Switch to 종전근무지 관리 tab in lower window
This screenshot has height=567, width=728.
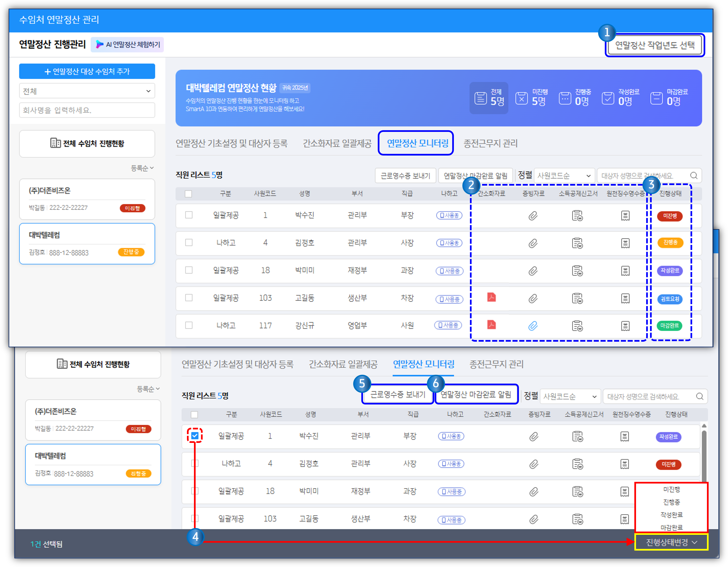pyautogui.click(x=496, y=364)
